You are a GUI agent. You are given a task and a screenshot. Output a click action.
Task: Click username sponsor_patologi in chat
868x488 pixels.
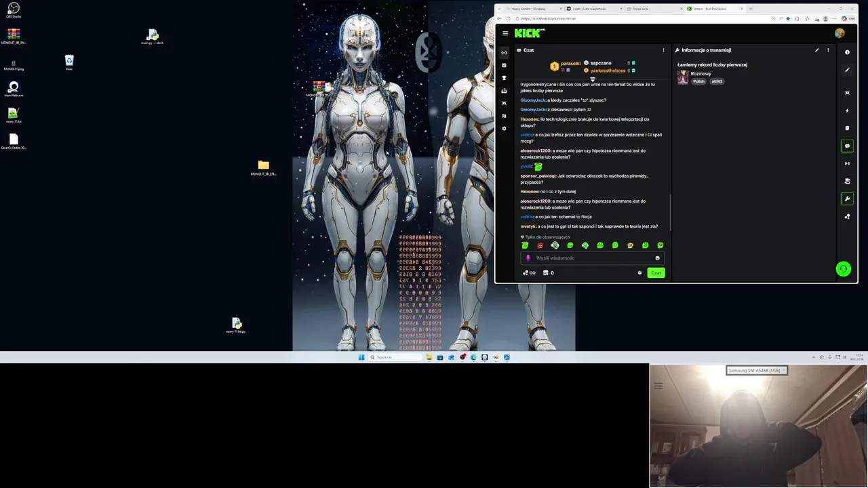538,176
